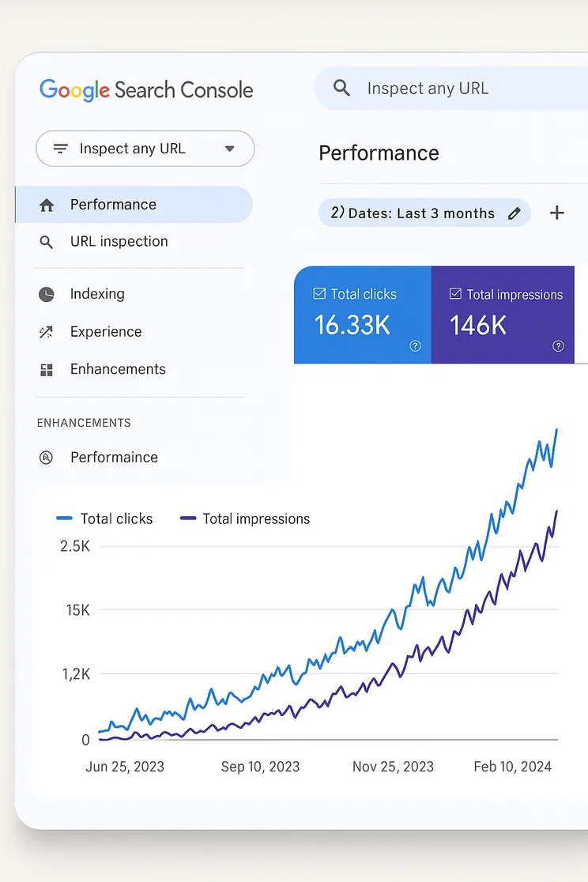Click the Experience sparkle icon
Viewport: 588px width, 882px height.
pos(47,332)
